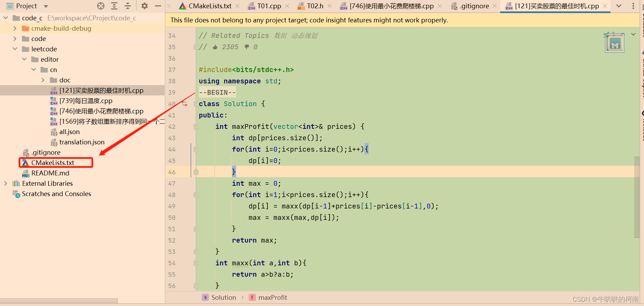Collapse the leetcode folder

(x=15, y=49)
